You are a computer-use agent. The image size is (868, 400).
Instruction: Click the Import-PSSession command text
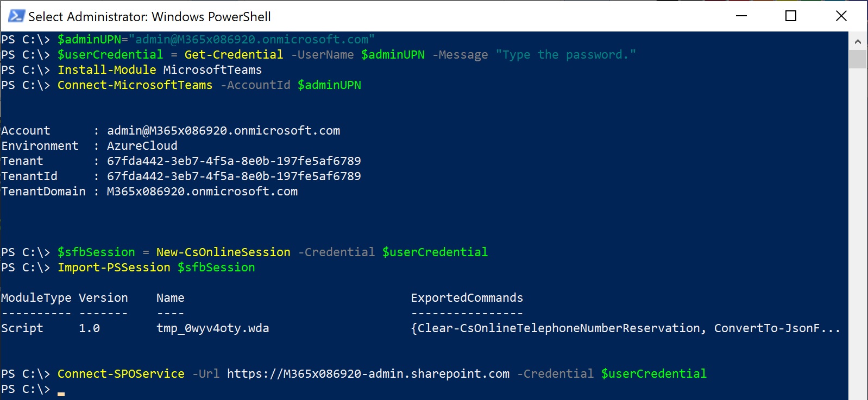pos(114,268)
